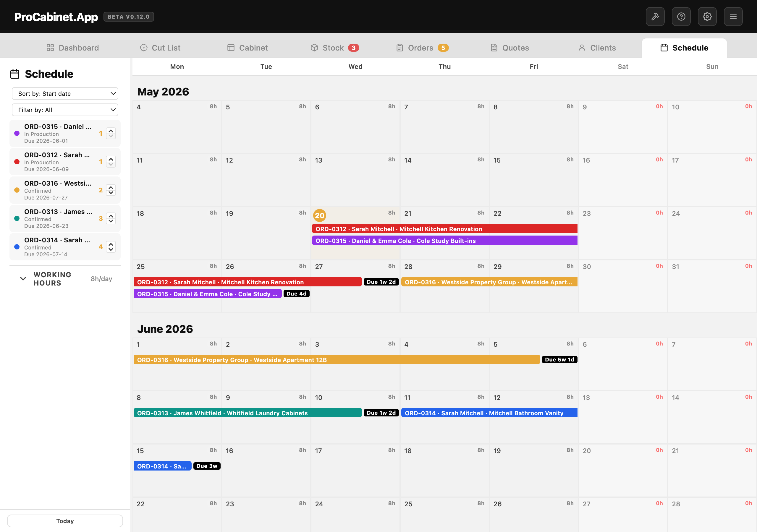
Task: Open the tools hammer icon in header
Action: pyautogui.click(x=655, y=17)
